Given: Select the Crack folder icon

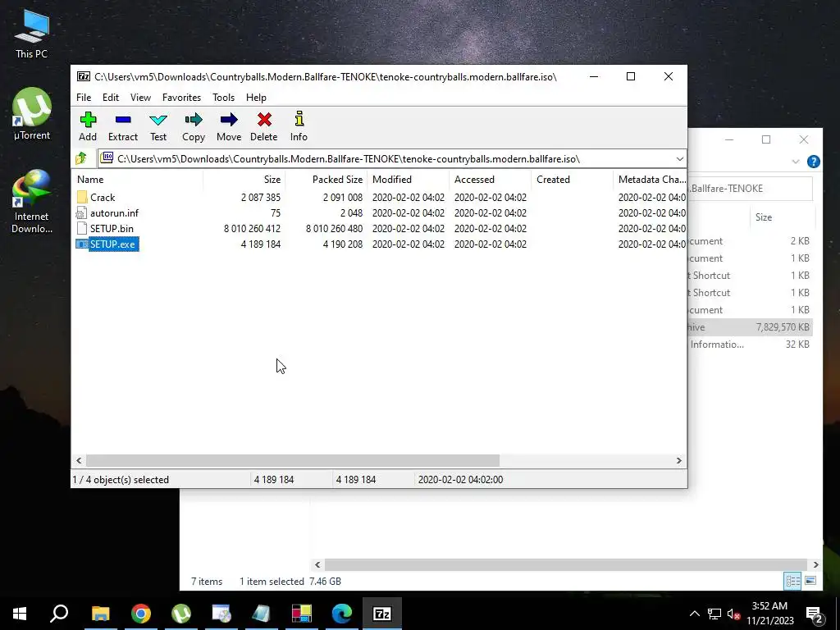Looking at the screenshot, I should 82,197.
